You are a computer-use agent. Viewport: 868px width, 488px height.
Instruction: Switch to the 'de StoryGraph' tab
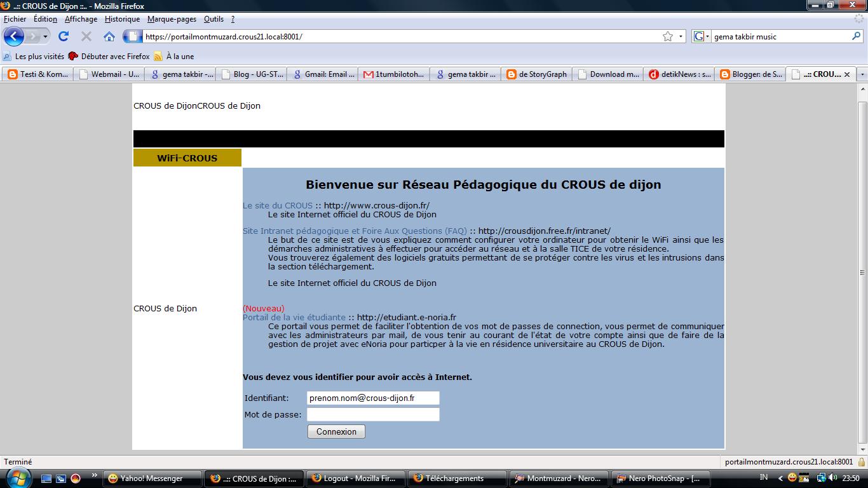pyautogui.click(x=536, y=74)
